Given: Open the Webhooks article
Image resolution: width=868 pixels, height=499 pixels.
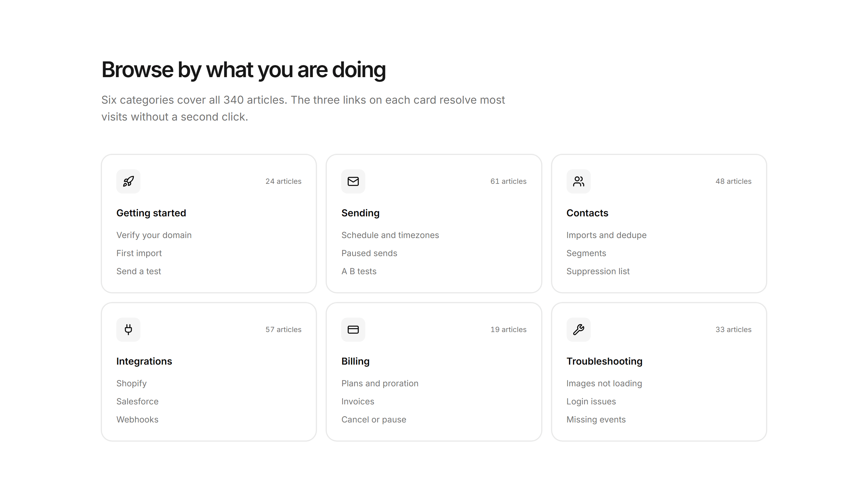Looking at the screenshot, I should coord(137,419).
